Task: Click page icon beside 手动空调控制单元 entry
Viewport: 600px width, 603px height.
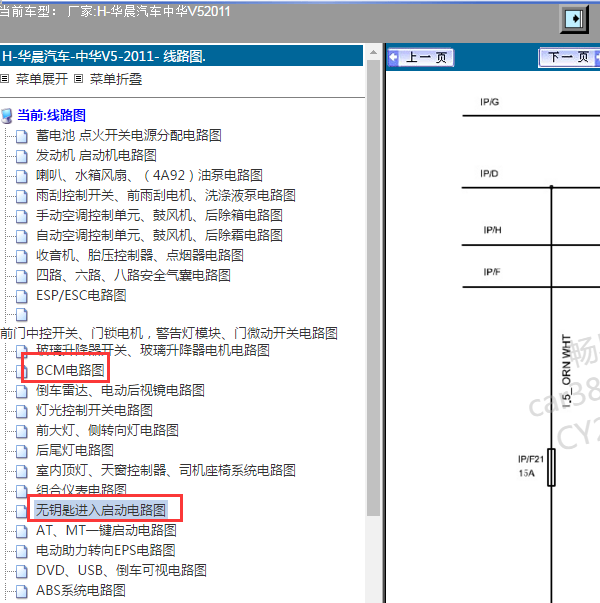Action: point(22,216)
